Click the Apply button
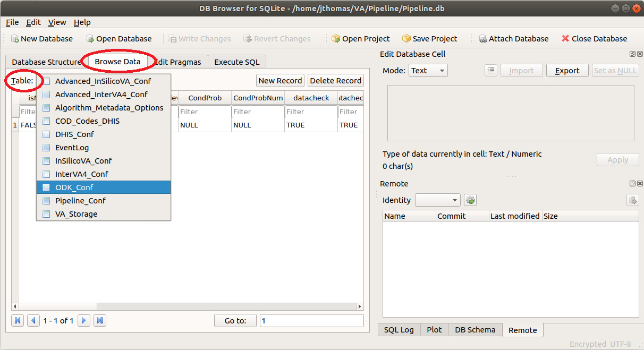The image size is (644, 350). coord(618,160)
